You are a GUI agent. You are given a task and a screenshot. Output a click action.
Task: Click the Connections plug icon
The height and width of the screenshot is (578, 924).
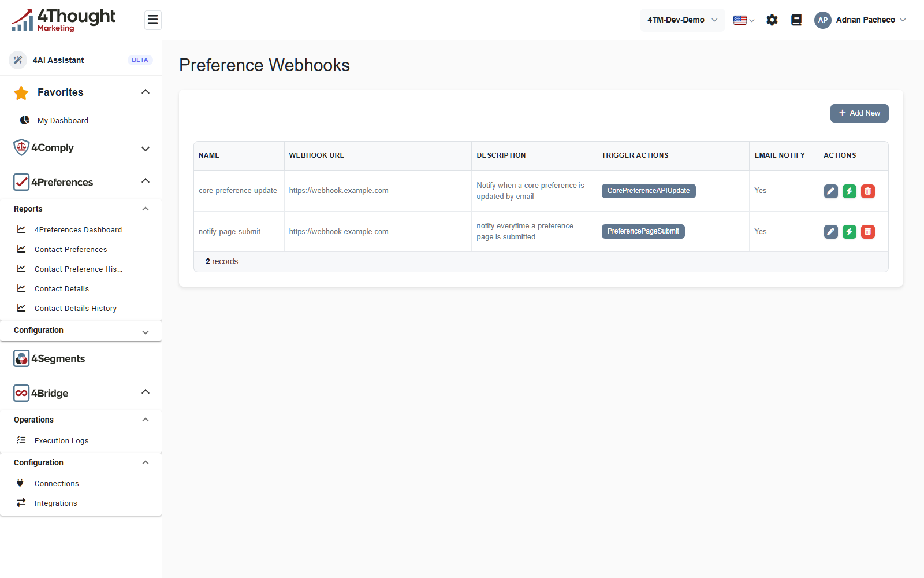[x=20, y=483]
